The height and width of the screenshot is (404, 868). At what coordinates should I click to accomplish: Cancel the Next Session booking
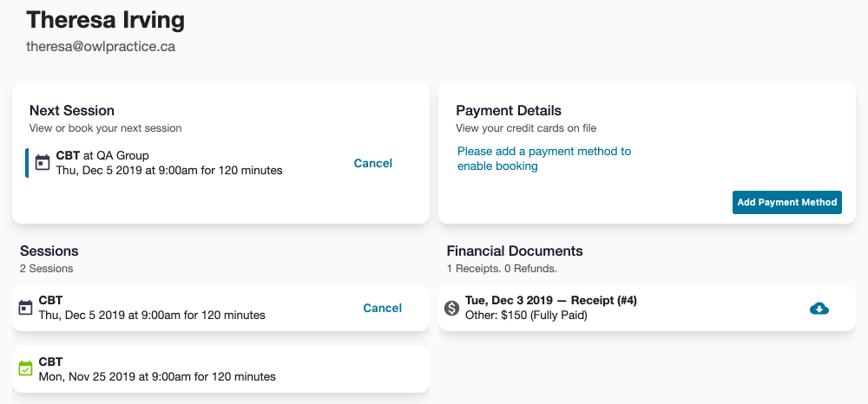pyautogui.click(x=373, y=163)
